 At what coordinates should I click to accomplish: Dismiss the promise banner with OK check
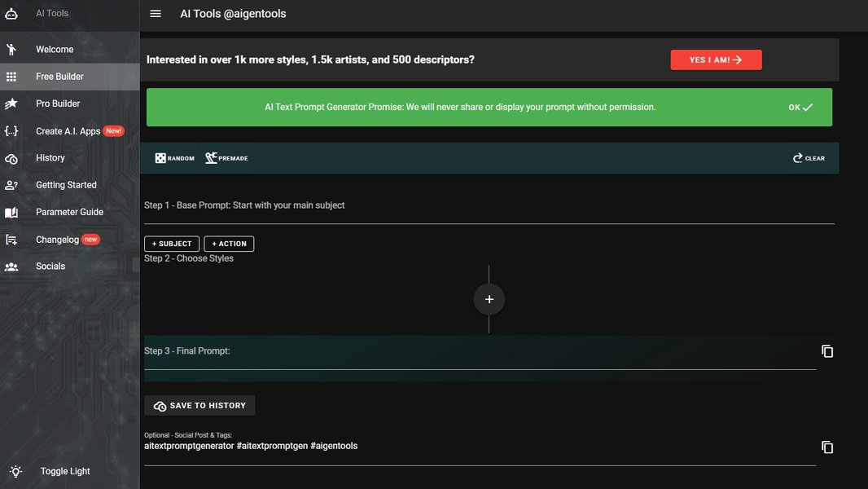[800, 108]
